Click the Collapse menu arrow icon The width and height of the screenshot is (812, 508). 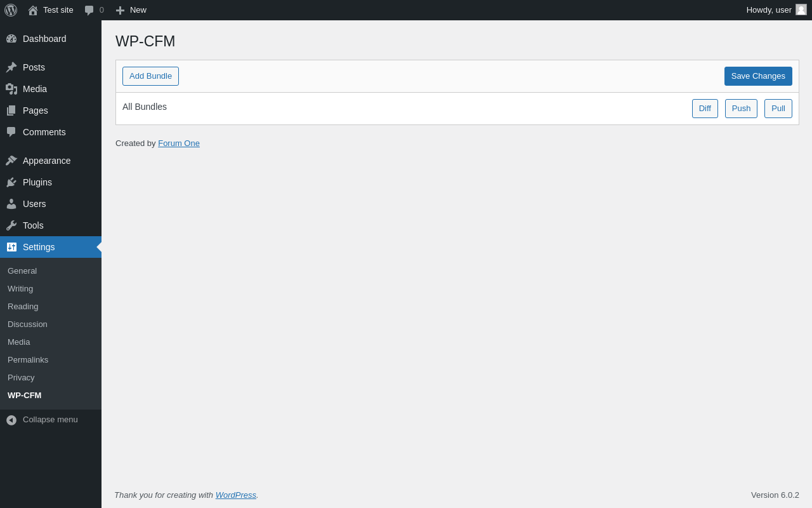[x=11, y=420]
